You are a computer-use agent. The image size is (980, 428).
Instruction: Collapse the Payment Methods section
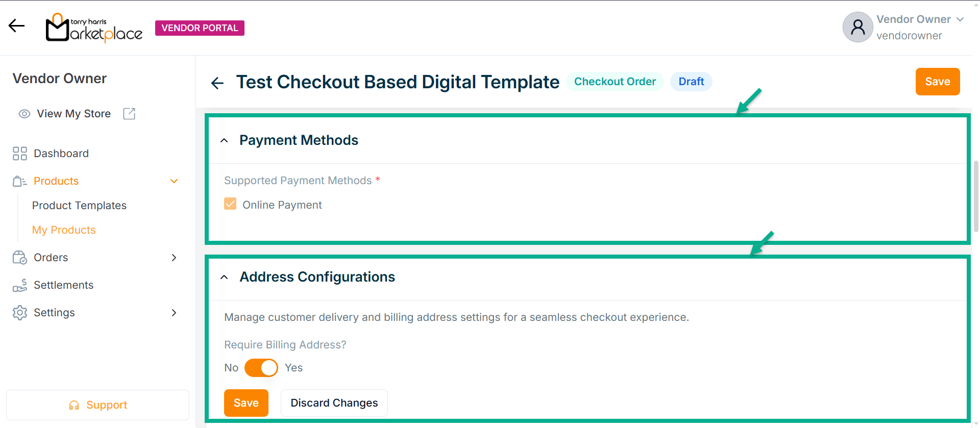pyautogui.click(x=224, y=140)
